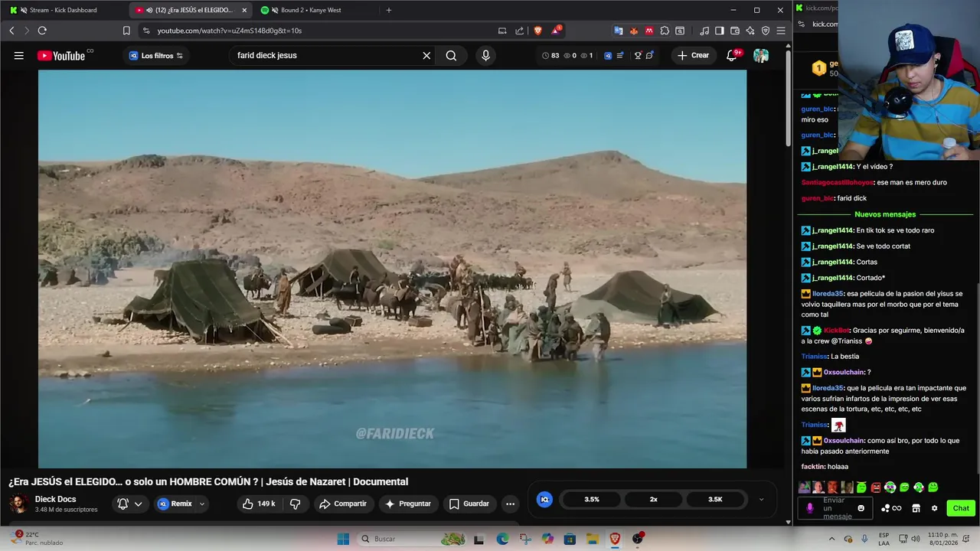
Task: Open Microsoft Edge from the taskbar
Action: coord(502,539)
